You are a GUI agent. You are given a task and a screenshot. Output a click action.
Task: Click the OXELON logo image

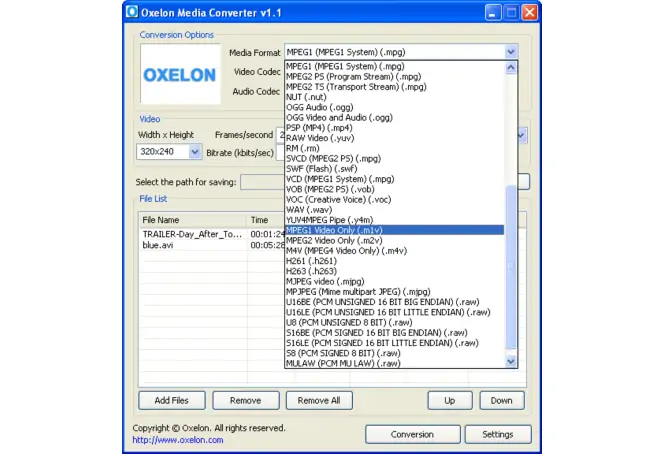click(180, 75)
